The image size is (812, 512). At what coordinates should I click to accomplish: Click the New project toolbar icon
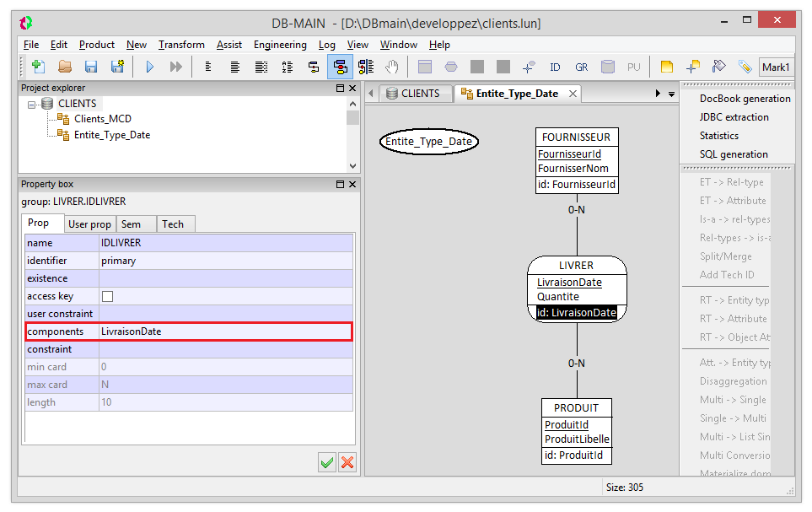coord(38,67)
